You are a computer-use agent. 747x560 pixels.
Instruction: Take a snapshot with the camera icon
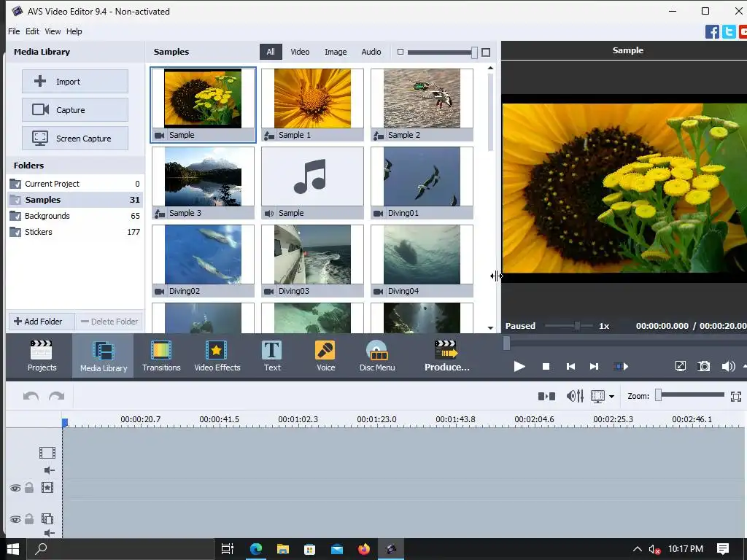tap(704, 366)
